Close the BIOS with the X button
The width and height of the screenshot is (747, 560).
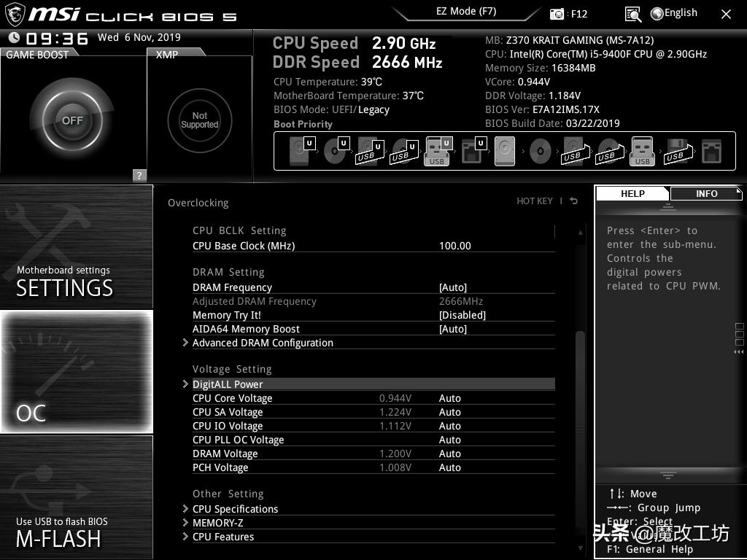click(x=726, y=15)
